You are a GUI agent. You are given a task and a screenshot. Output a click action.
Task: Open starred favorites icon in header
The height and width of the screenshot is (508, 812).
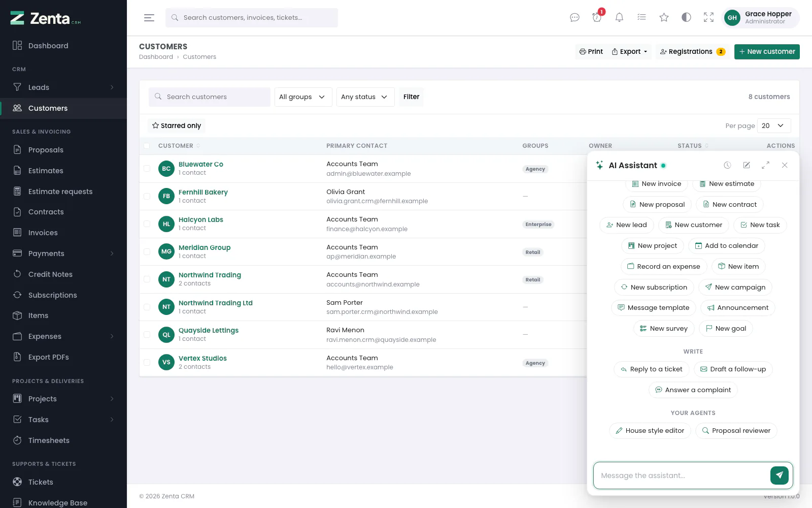click(x=664, y=18)
